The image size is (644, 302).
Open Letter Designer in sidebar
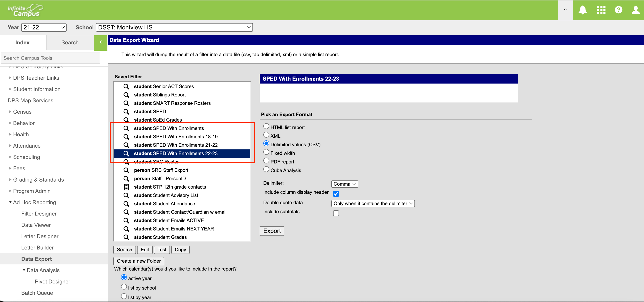pos(40,236)
